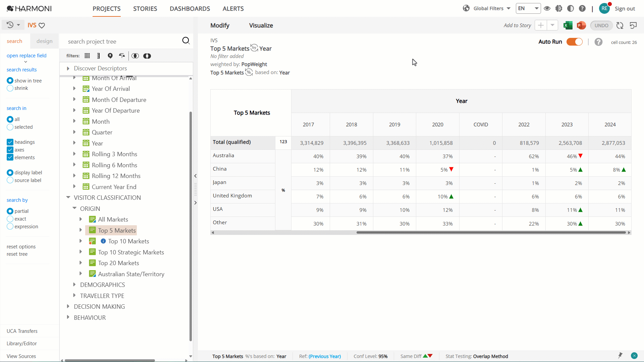Viewport: 644px width, 362px height.
Task: Export table to PowerPoint
Action: [581, 25]
